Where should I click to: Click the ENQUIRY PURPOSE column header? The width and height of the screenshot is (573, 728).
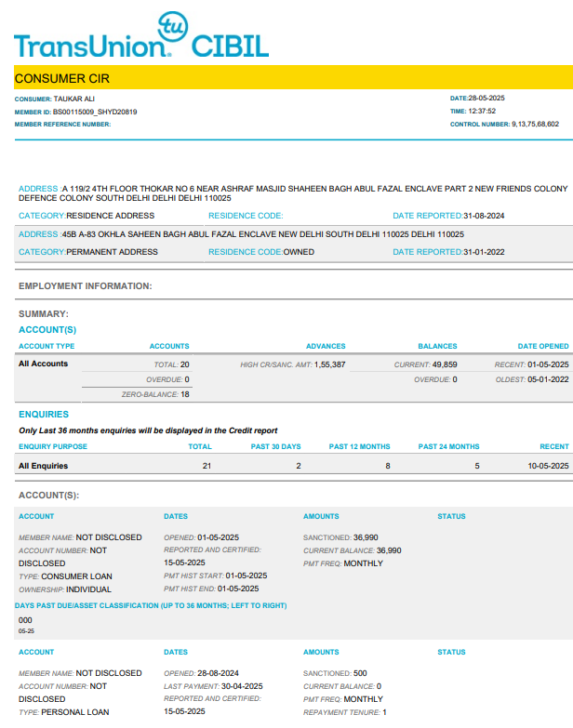click(x=51, y=446)
